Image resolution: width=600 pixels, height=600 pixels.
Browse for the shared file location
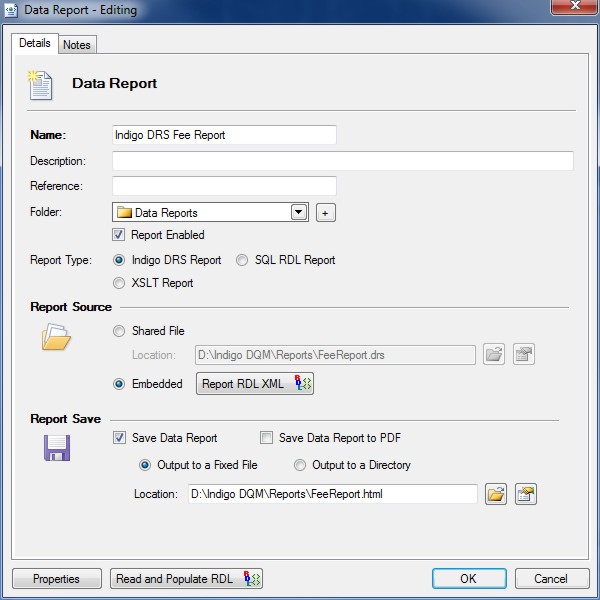click(494, 354)
